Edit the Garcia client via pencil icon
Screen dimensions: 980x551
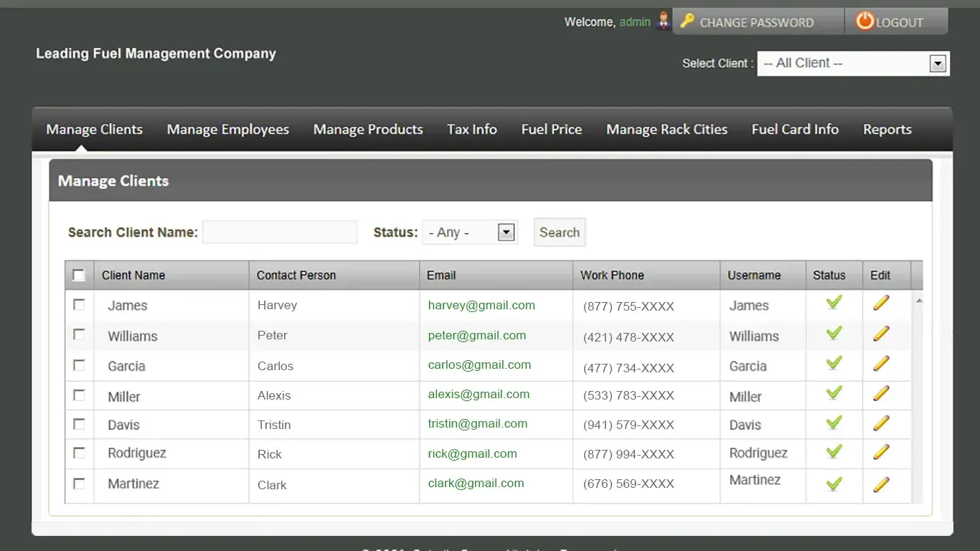tap(881, 364)
